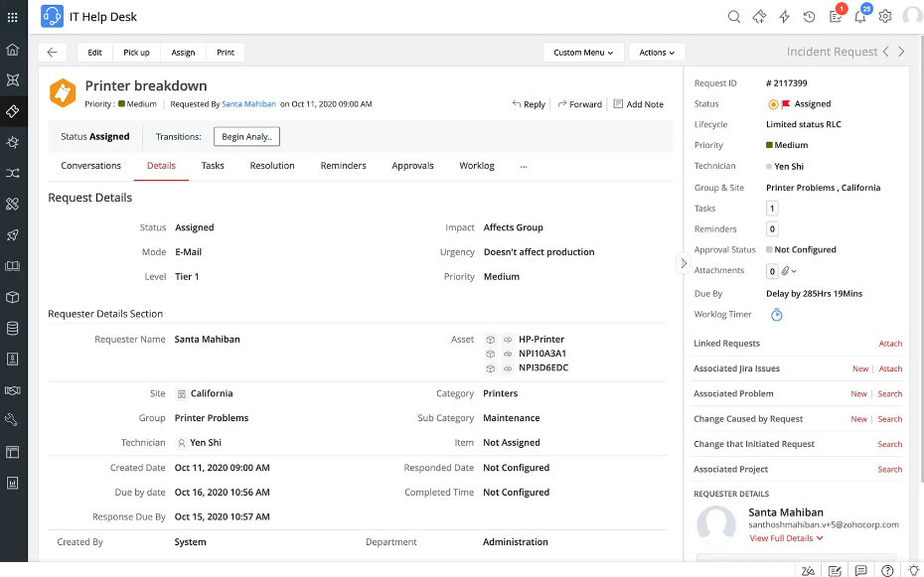The height and width of the screenshot is (577, 924).
Task: Open requester Santa Mahiban link
Action: [248, 104]
